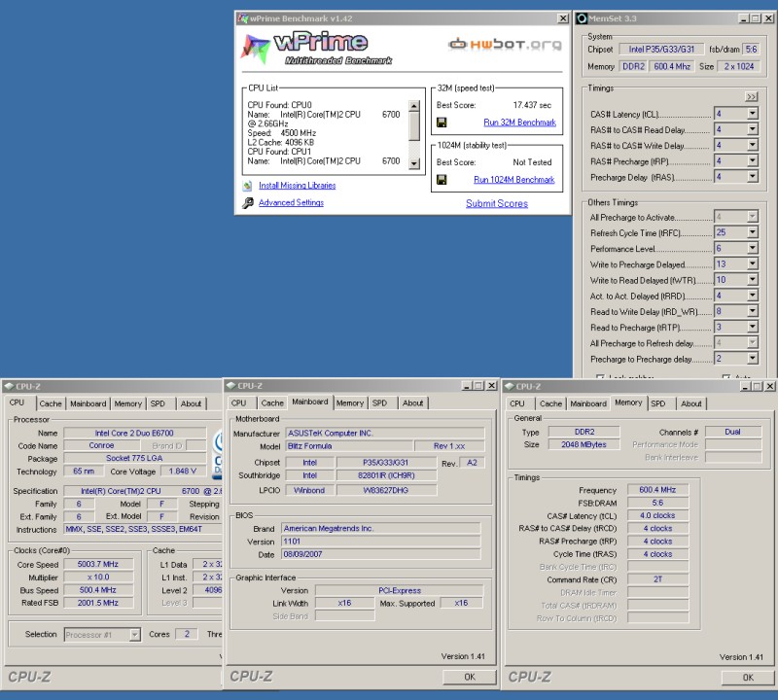This screenshot has height=700, width=778.
Task: Click the Command Rate (CR) value 2T
Action: coord(657,578)
